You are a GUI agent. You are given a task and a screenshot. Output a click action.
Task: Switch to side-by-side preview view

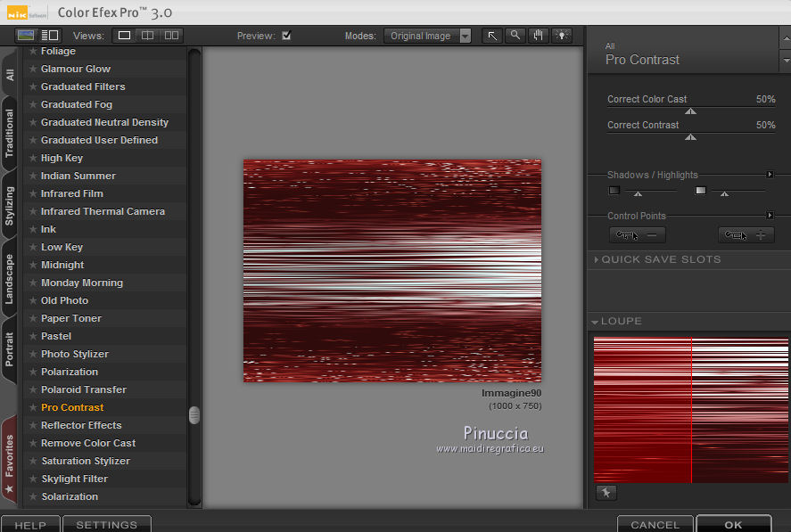coord(171,36)
